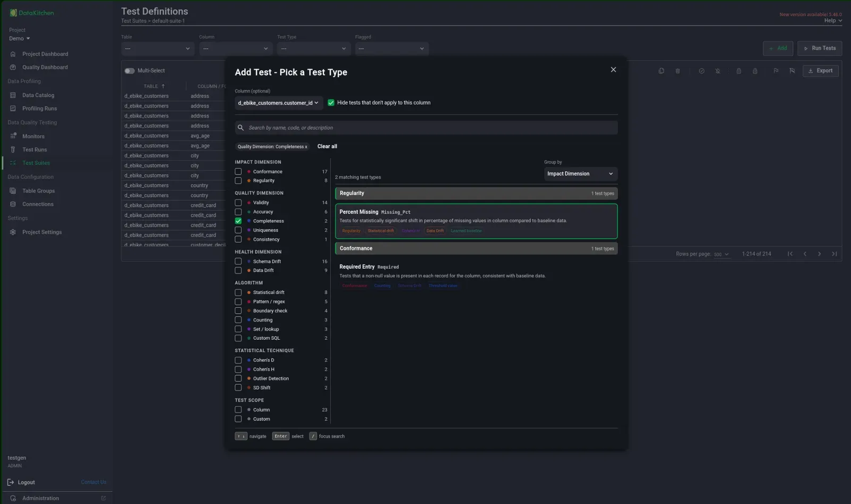This screenshot has height=504, width=851.
Task: Open Administration in sidebar
Action: 40,498
